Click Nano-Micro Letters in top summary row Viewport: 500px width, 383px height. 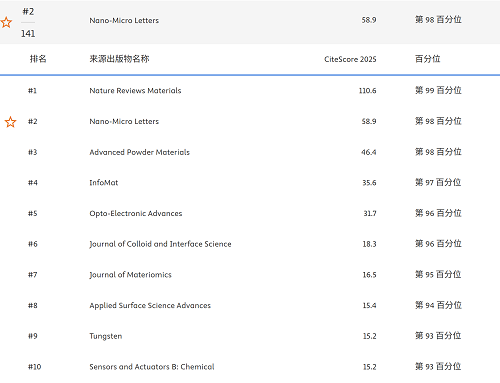(124, 20)
